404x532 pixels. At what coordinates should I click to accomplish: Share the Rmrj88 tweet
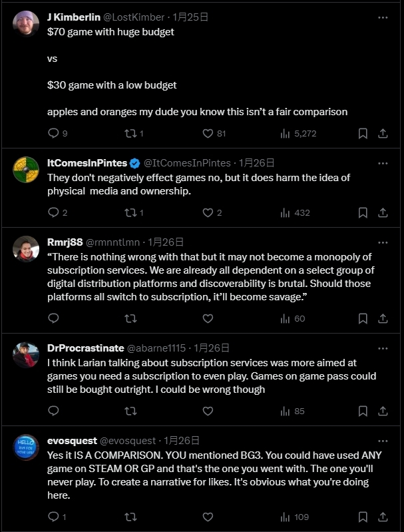(x=383, y=319)
